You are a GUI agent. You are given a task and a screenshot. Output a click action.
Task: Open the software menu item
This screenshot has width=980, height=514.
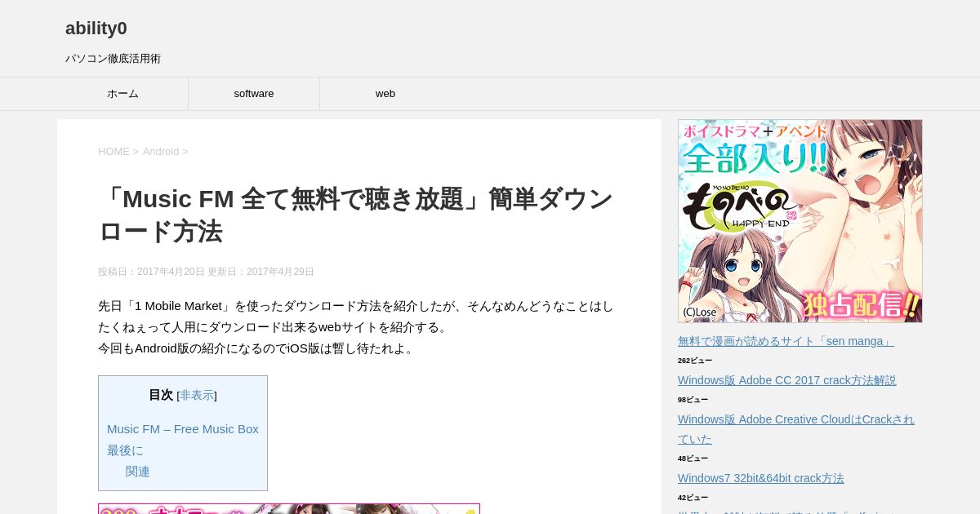pyautogui.click(x=254, y=94)
